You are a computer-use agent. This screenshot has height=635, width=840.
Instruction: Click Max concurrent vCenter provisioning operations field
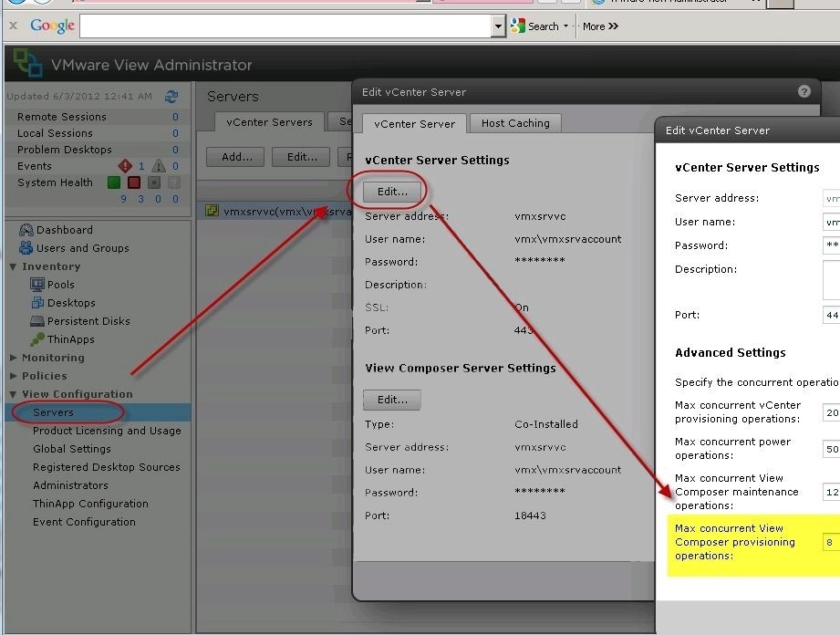point(832,412)
